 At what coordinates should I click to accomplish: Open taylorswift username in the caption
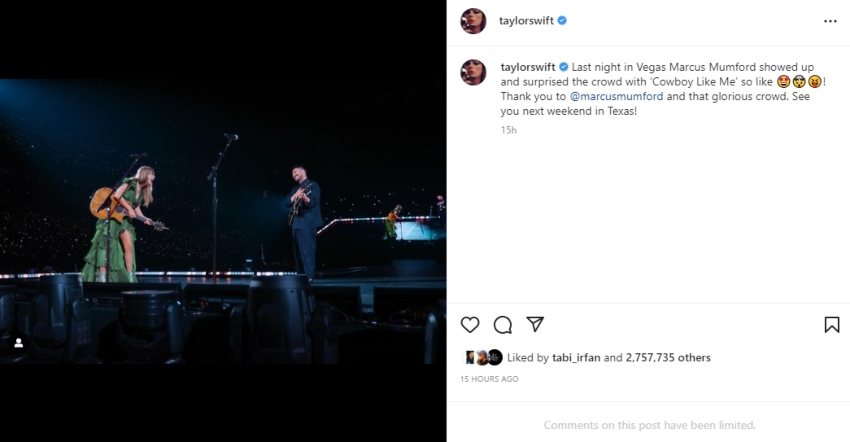click(x=528, y=66)
